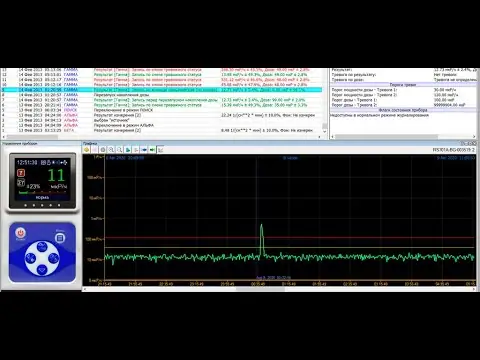The image size is (480, 360).
Task: Select the highlighted cyan log row 9
Action: 161,90
